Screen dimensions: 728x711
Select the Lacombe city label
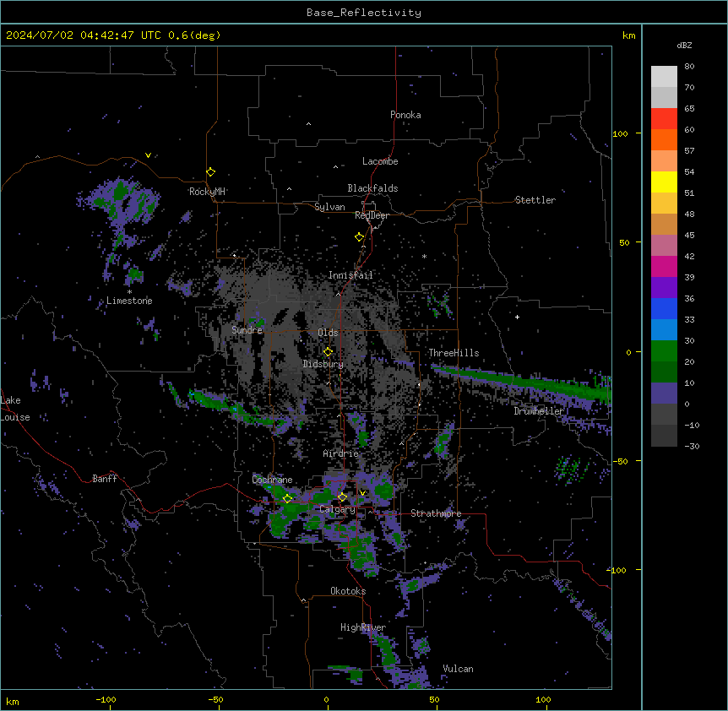tap(380, 161)
